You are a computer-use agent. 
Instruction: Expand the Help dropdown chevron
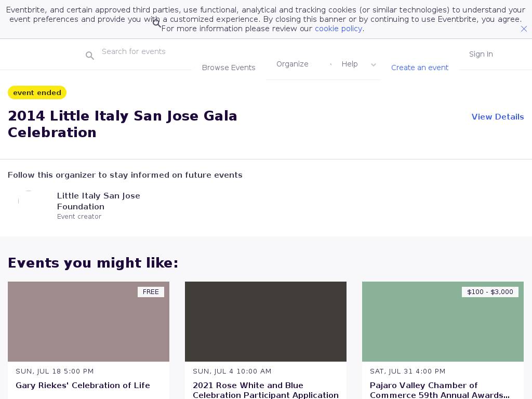(373, 65)
